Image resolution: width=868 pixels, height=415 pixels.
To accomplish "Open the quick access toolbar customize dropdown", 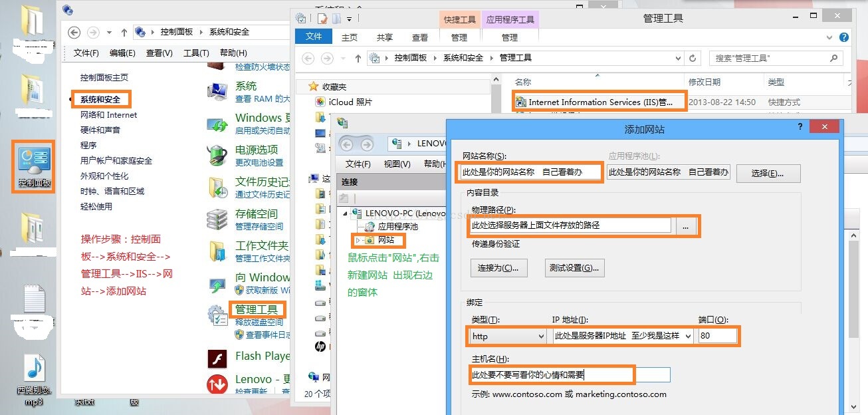I will [x=349, y=19].
